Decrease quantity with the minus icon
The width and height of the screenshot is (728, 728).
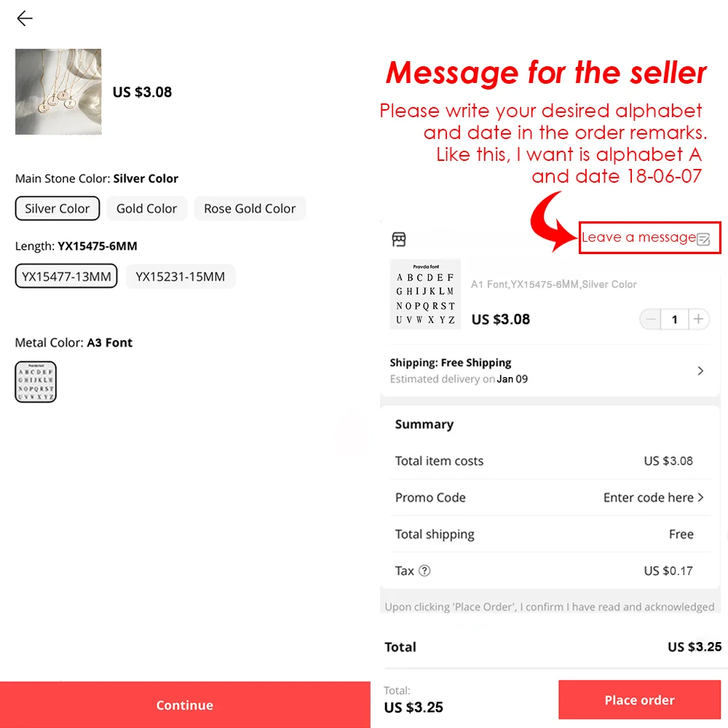tap(651, 319)
